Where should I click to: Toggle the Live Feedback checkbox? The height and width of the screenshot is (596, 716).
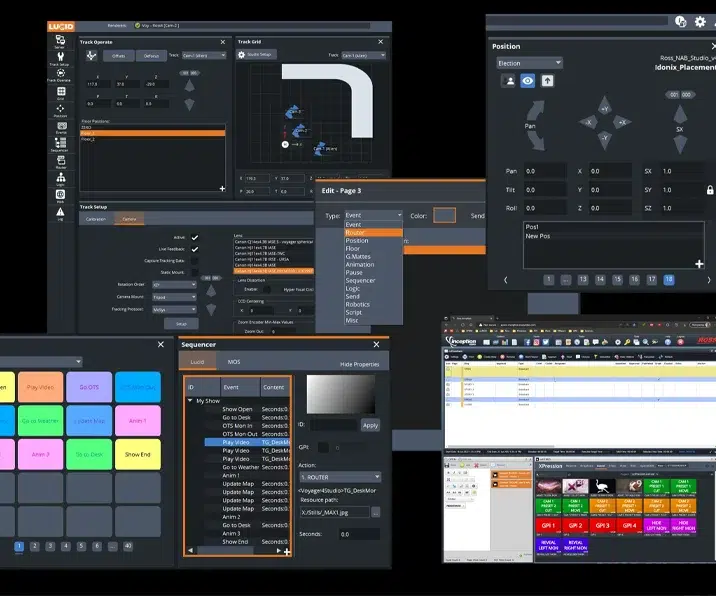195,249
